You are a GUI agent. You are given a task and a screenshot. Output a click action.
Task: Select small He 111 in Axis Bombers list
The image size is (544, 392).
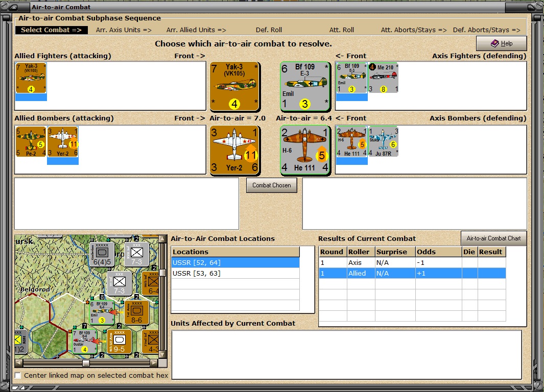click(x=352, y=142)
